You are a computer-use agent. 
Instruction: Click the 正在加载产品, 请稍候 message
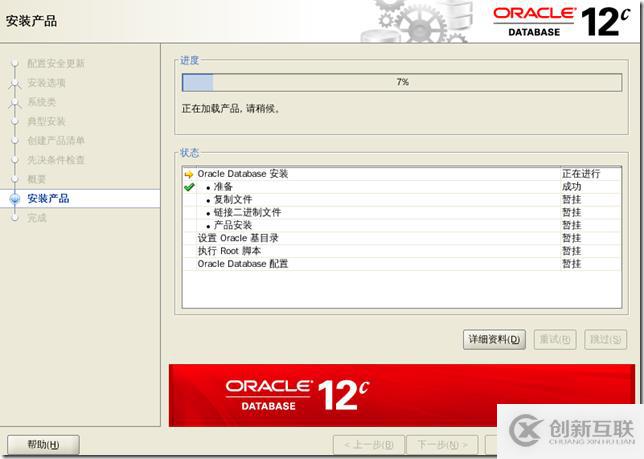point(230,109)
